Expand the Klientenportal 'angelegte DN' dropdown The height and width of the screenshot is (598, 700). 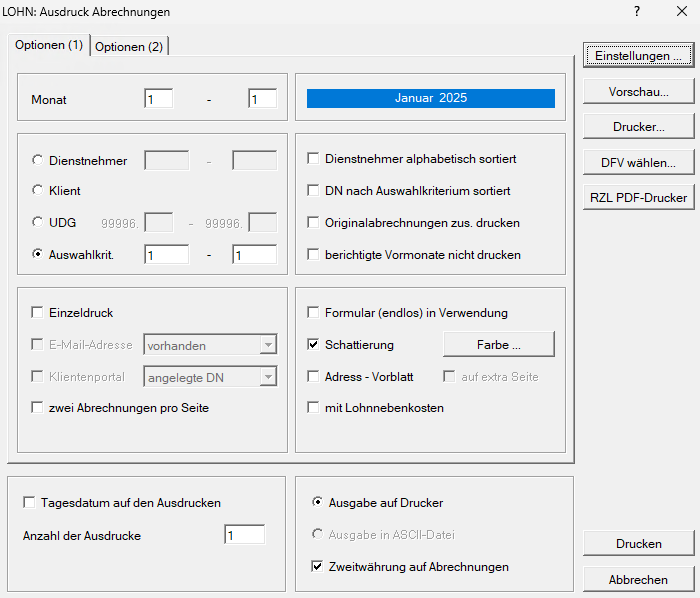point(267,377)
